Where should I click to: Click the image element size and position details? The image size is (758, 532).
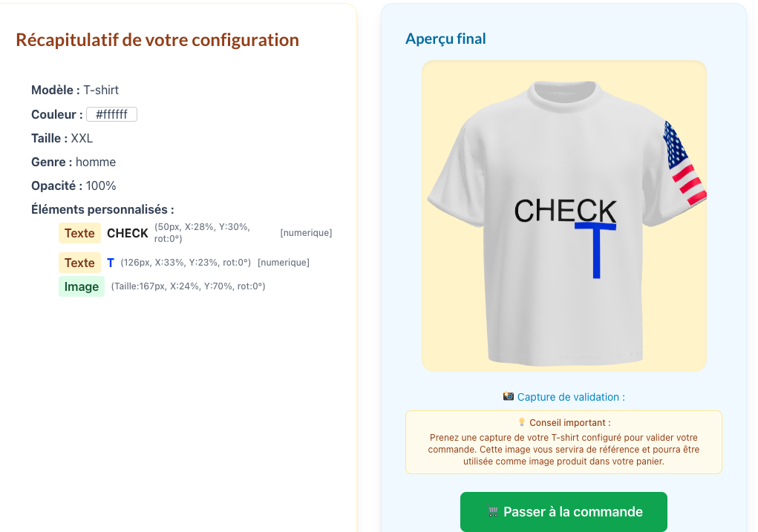tap(188, 286)
